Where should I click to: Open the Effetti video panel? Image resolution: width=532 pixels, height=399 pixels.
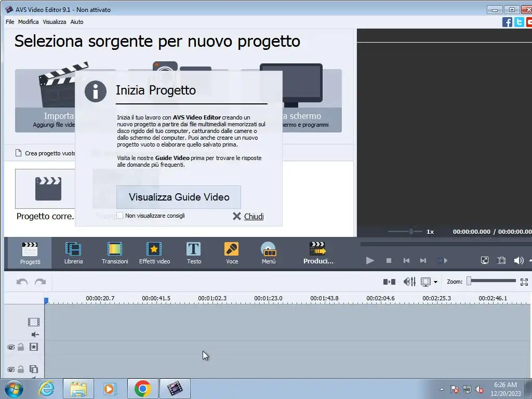click(154, 253)
